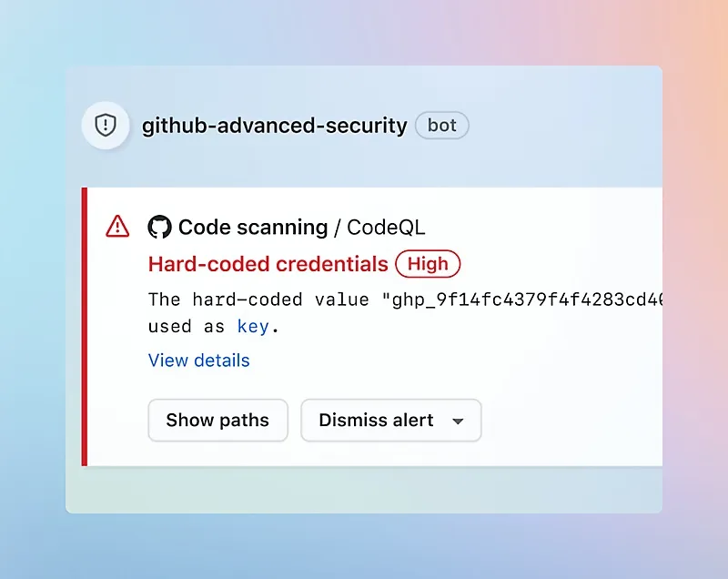
Task: Click the blue key code link
Action: pyautogui.click(x=253, y=326)
